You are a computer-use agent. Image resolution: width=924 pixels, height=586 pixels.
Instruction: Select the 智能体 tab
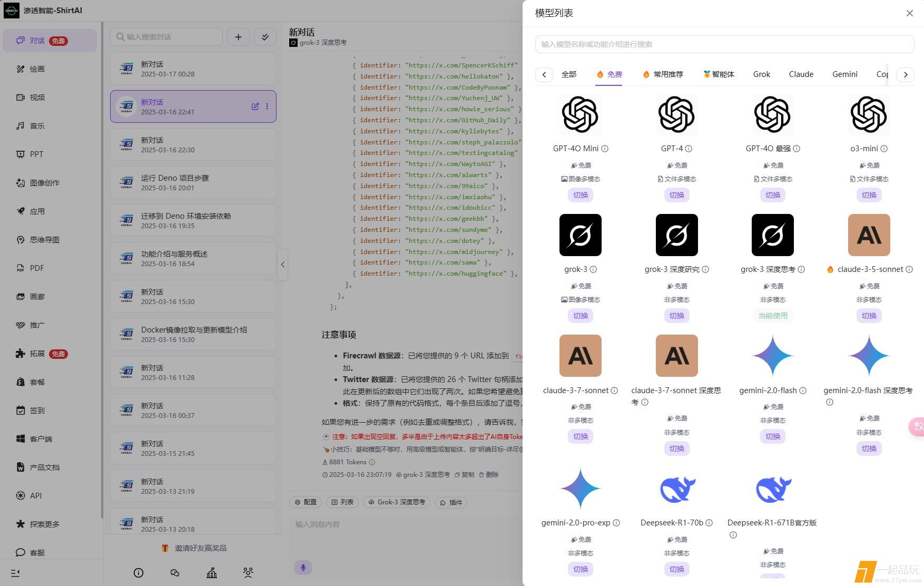click(x=719, y=74)
